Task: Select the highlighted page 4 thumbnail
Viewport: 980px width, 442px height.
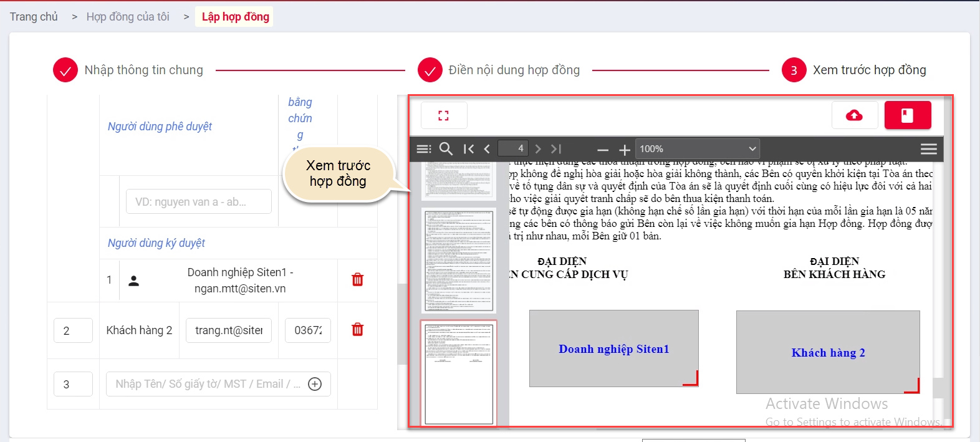Action: pyautogui.click(x=459, y=373)
